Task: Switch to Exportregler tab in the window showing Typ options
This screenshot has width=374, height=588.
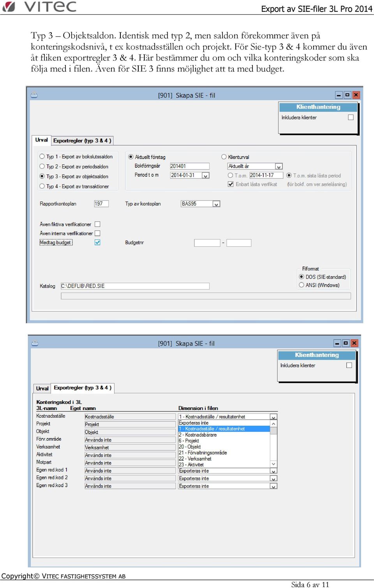Action: point(82,141)
